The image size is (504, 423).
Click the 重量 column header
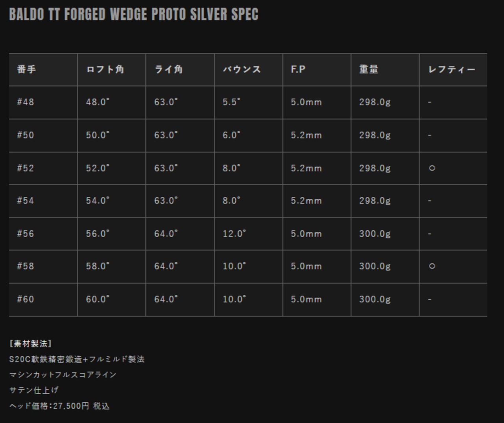click(369, 70)
